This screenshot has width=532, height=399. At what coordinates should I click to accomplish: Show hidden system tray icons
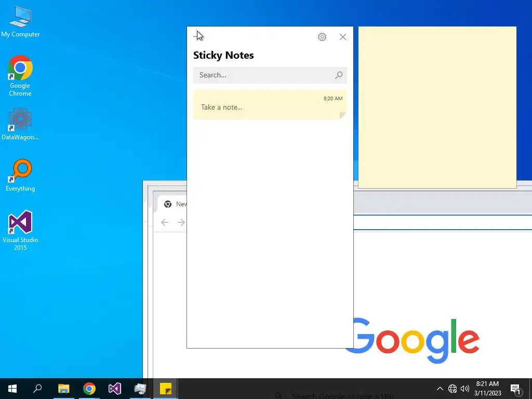440,389
